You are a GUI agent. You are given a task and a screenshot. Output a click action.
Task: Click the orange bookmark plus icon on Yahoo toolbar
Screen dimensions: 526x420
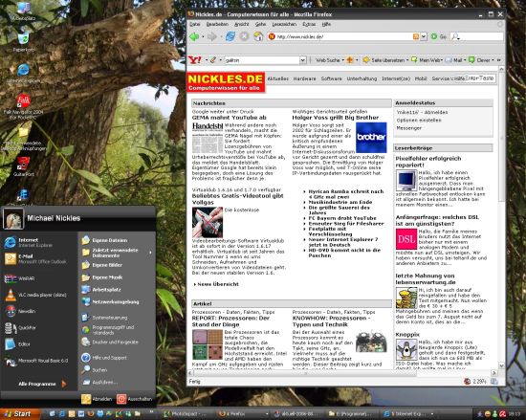tap(349, 60)
